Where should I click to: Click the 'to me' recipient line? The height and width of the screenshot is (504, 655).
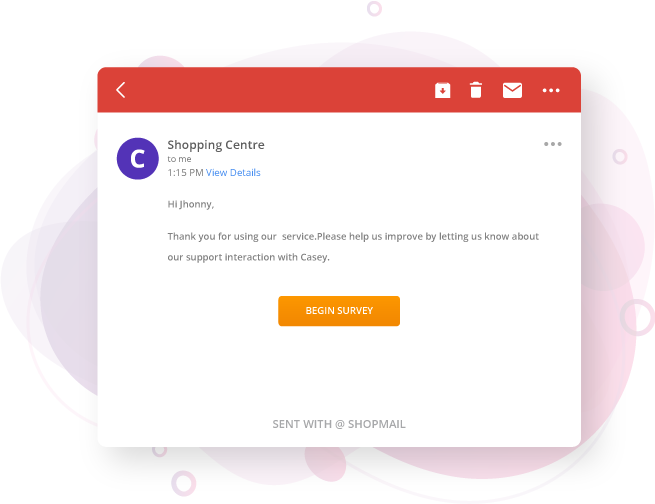tap(179, 159)
